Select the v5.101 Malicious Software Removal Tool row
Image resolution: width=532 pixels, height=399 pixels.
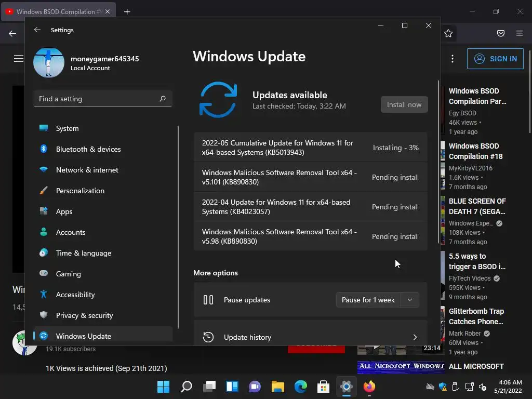[311, 177]
